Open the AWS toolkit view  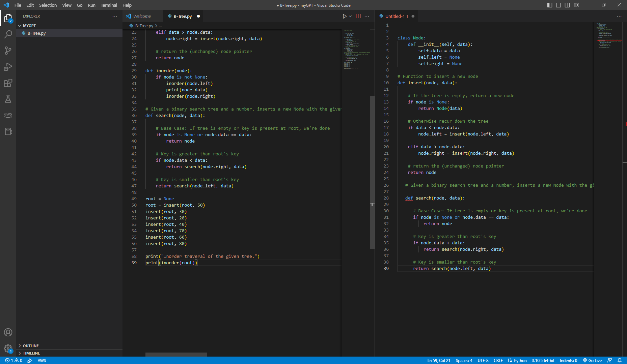[x=8, y=115]
